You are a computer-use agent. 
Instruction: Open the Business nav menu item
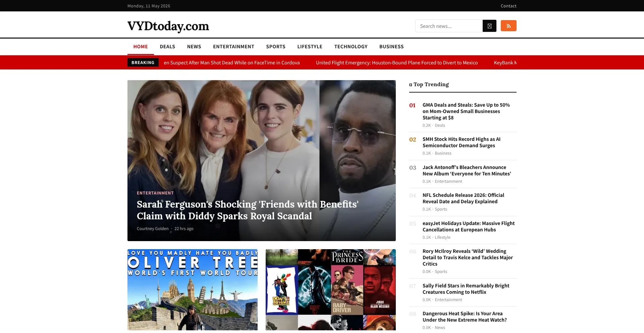point(391,47)
